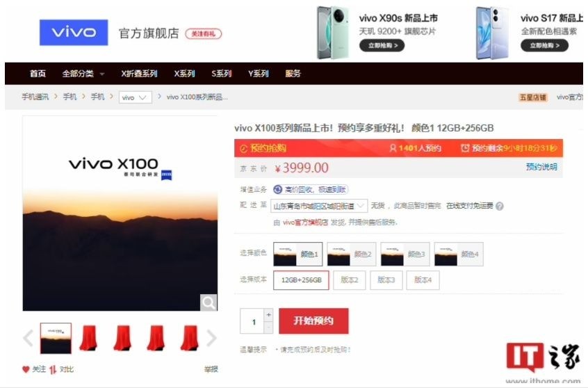
Task: Click the question mark help icon beside 在线支付免运费
Action: click(500, 206)
